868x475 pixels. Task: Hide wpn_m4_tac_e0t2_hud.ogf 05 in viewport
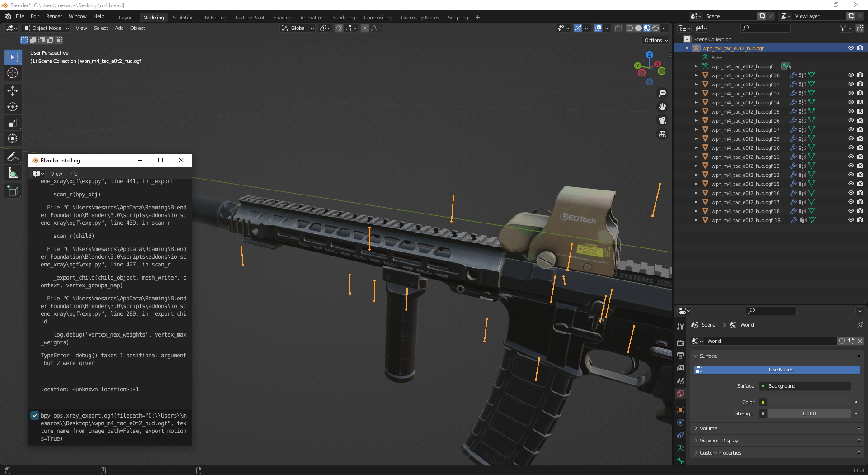point(851,112)
